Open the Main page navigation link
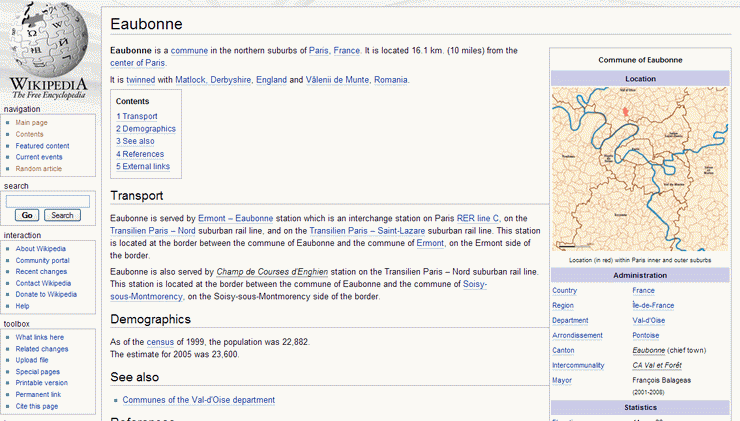740x421 pixels. tap(31, 123)
